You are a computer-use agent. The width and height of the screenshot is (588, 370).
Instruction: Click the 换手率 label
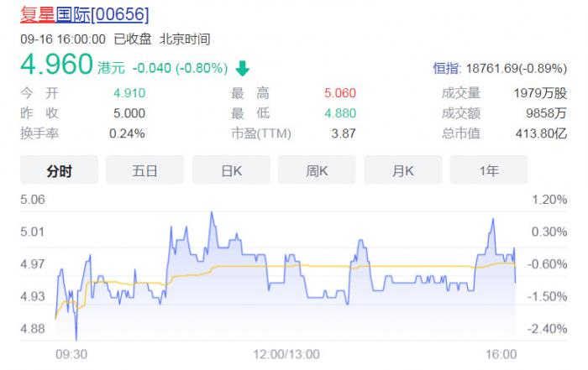(39, 133)
